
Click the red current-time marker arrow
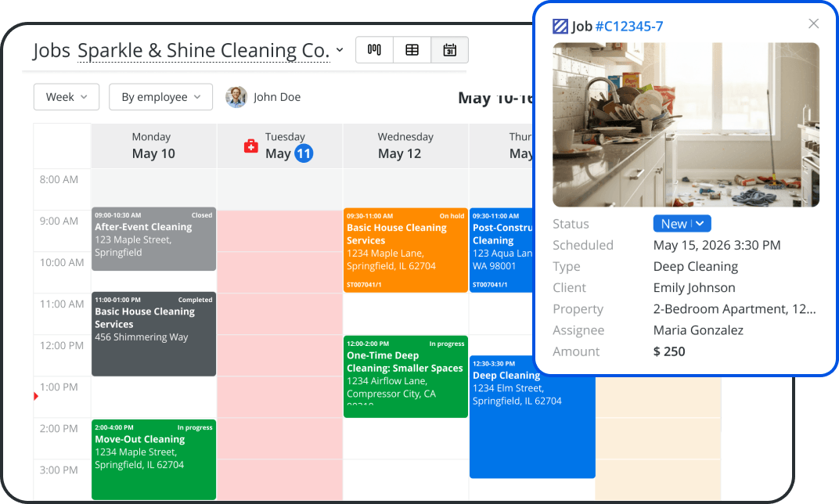[36, 397]
